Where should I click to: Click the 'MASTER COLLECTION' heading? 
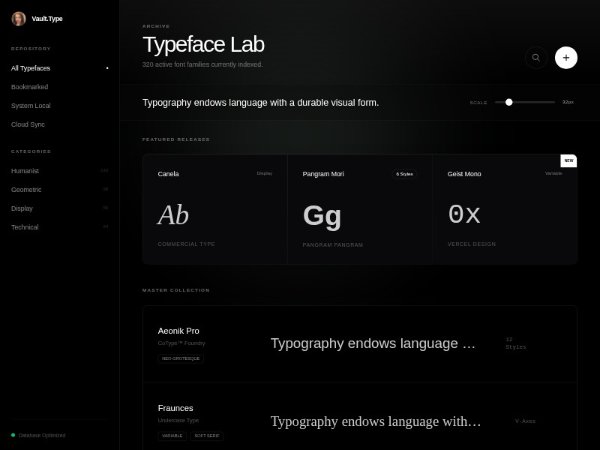click(x=176, y=290)
